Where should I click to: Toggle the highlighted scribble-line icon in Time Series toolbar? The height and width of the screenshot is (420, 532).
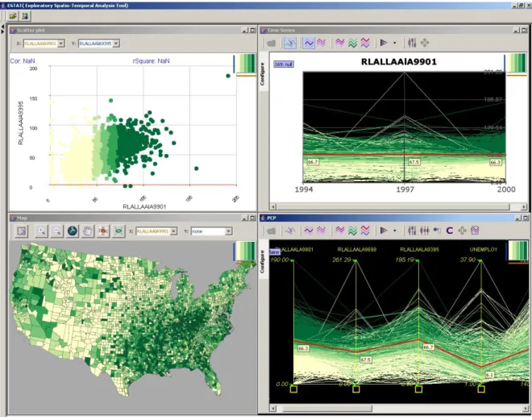pyautogui.click(x=290, y=43)
